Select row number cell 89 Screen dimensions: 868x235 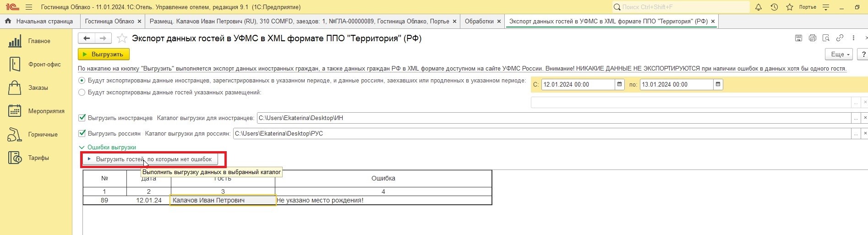tap(104, 200)
